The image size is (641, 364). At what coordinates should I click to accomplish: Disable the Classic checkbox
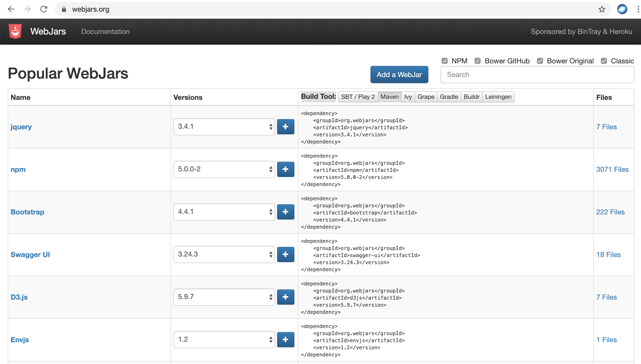click(x=604, y=61)
